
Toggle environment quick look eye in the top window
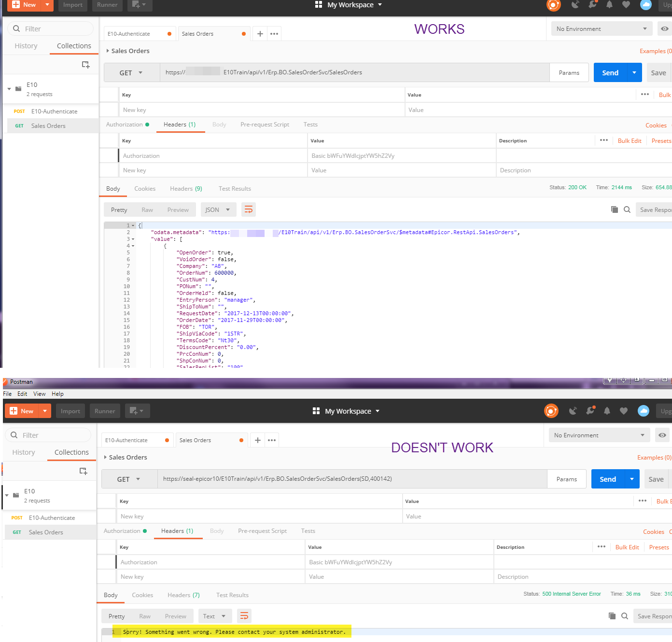click(664, 29)
